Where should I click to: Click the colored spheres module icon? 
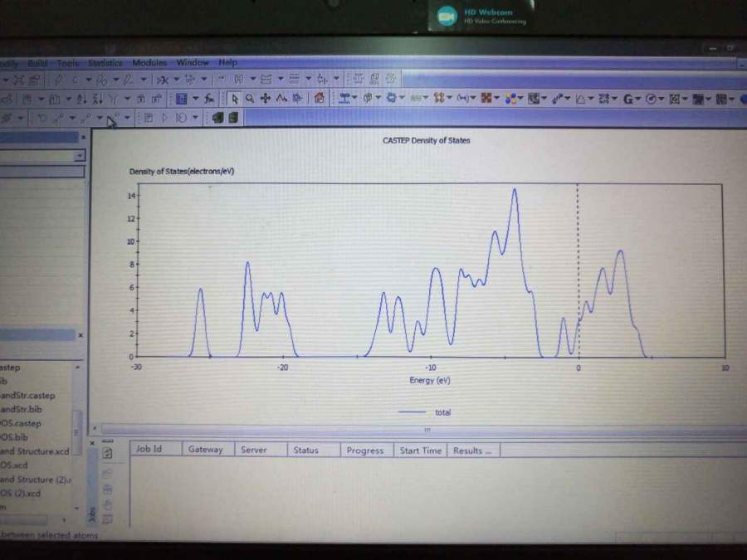point(510,99)
